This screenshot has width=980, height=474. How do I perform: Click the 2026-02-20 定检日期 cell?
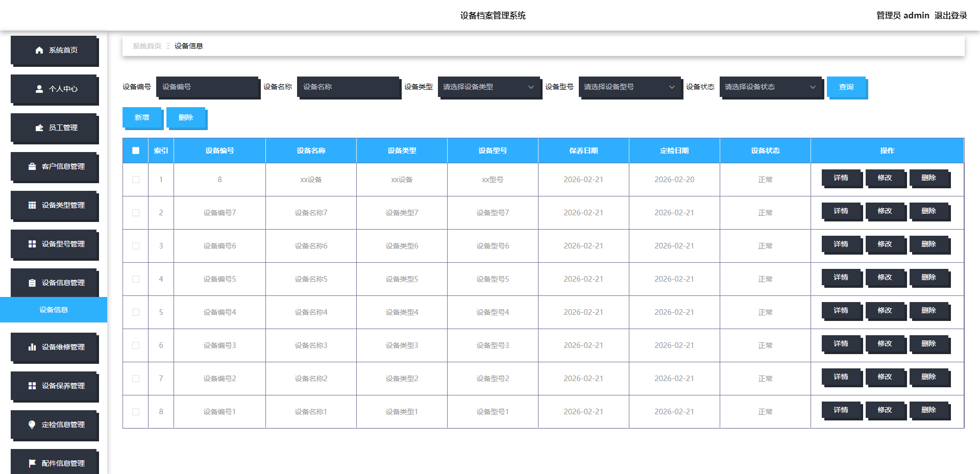click(674, 180)
